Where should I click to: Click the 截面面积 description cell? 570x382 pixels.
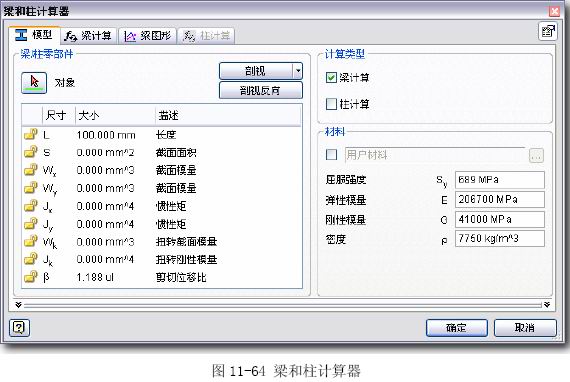pos(176,153)
